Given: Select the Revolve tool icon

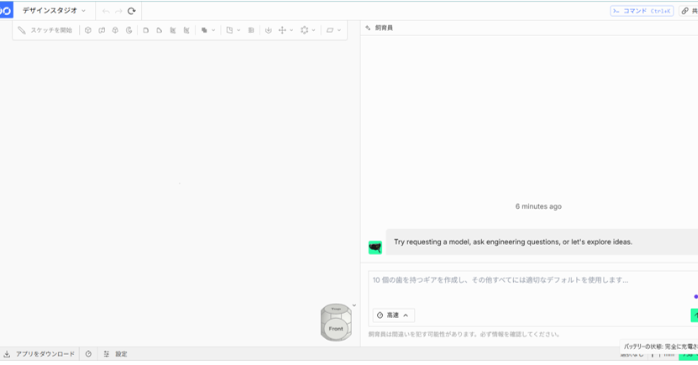Looking at the screenshot, I should coord(129,30).
